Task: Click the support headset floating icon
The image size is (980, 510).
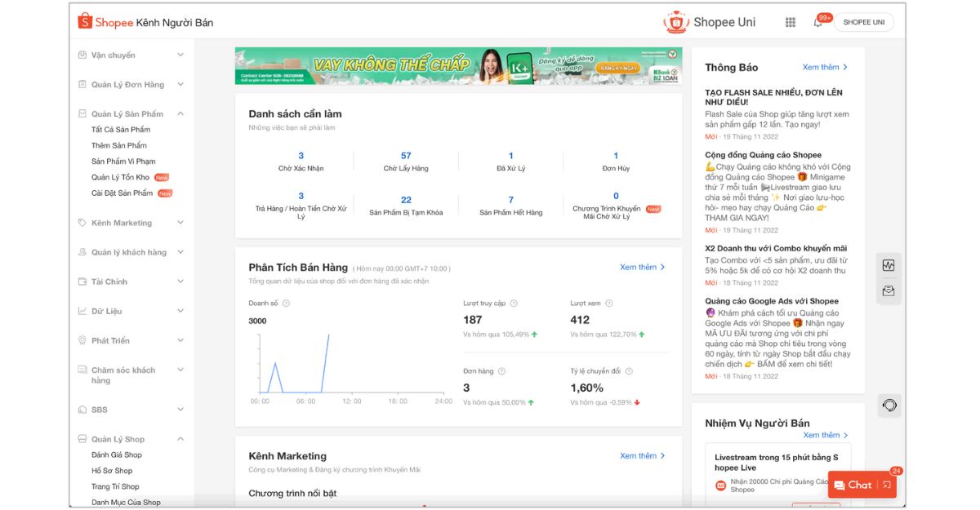Action: 889,405
